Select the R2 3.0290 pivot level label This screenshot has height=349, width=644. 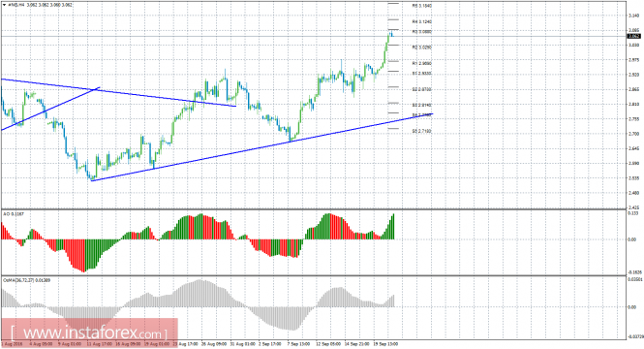coord(422,48)
